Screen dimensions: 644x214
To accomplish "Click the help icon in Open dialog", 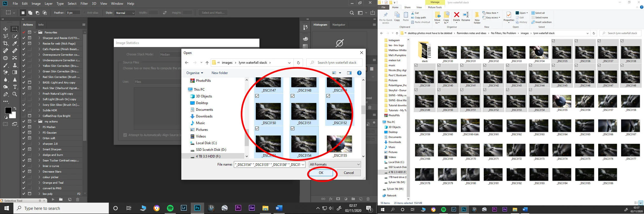I will point(359,73).
